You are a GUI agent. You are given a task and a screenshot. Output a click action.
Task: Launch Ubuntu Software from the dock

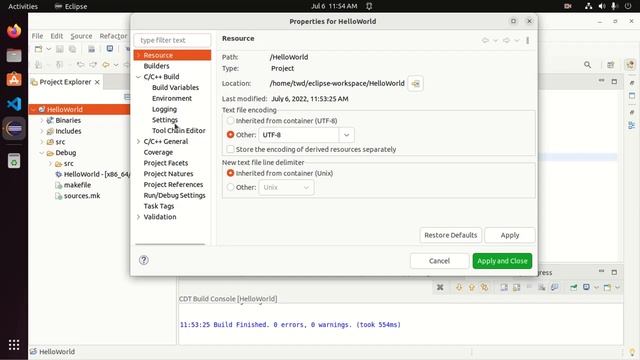(x=14, y=79)
